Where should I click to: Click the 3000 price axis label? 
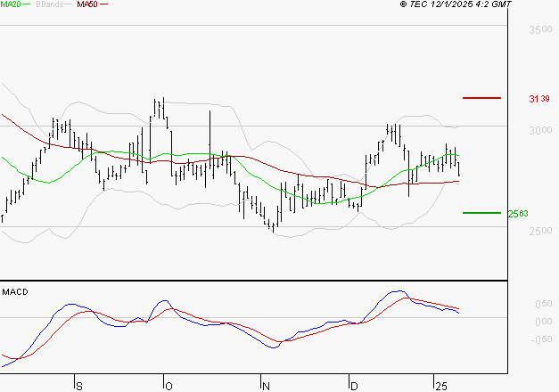click(540, 131)
